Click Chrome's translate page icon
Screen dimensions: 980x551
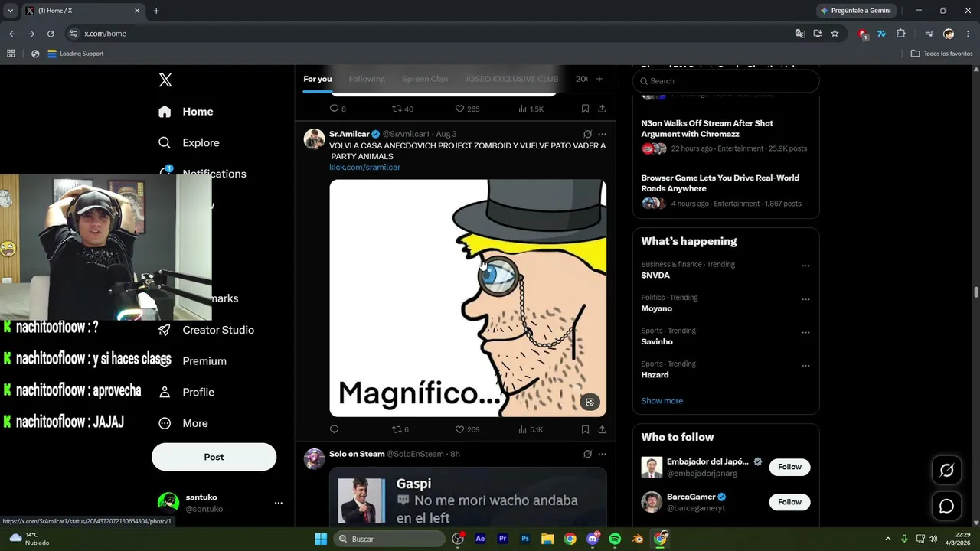pyautogui.click(x=800, y=34)
